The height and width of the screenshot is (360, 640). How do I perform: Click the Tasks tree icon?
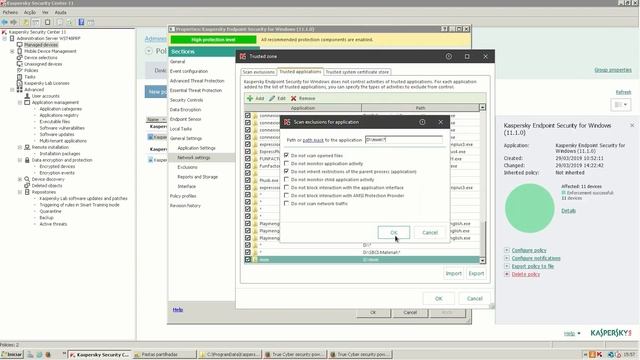tap(20, 77)
